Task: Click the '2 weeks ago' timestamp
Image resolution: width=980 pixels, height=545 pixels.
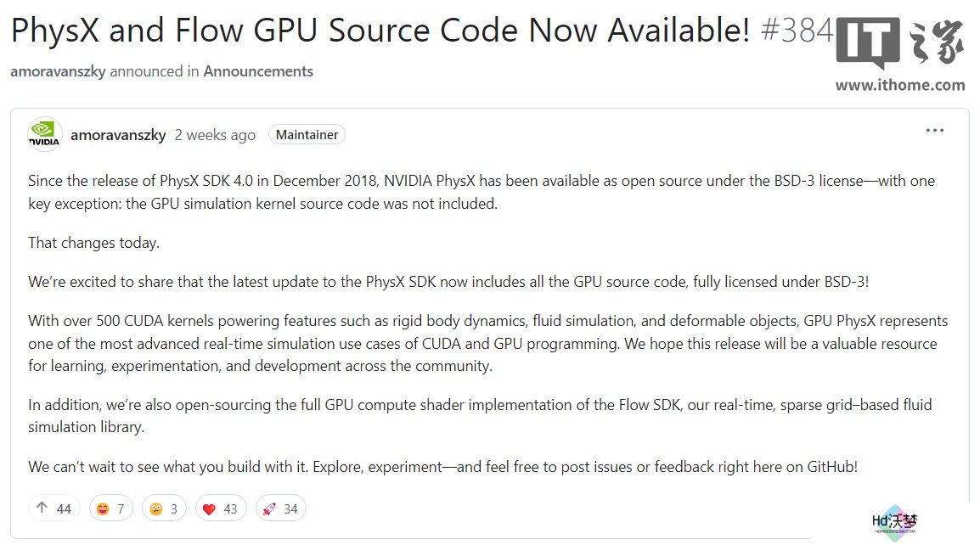Action: point(215,135)
